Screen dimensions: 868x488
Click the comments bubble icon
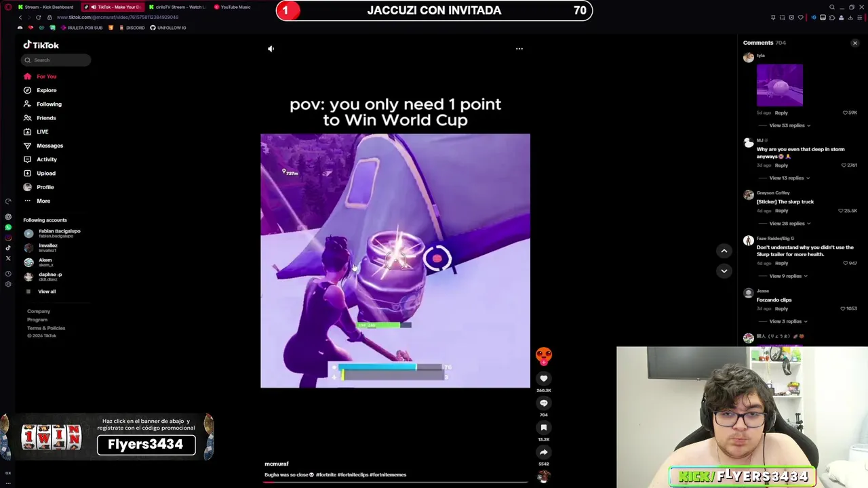coord(544,403)
